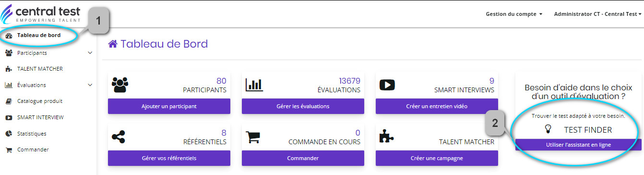
Task: Click Ajouter un participant button
Action: coord(169,106)
